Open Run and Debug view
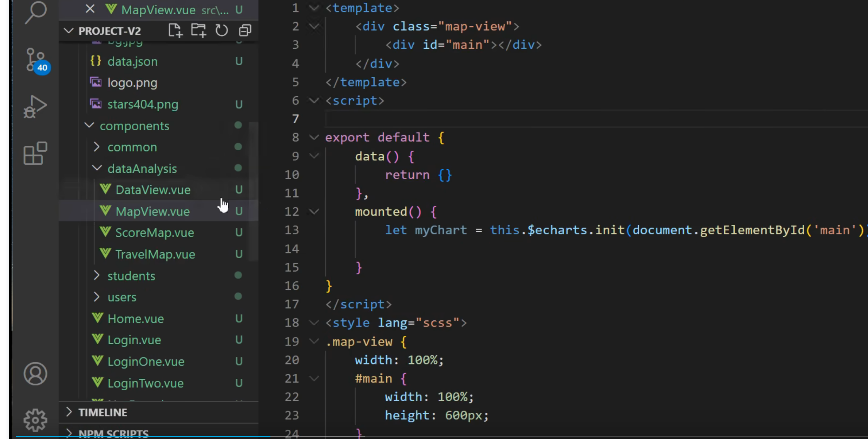868x439 pixels. [x=36, y=106]
